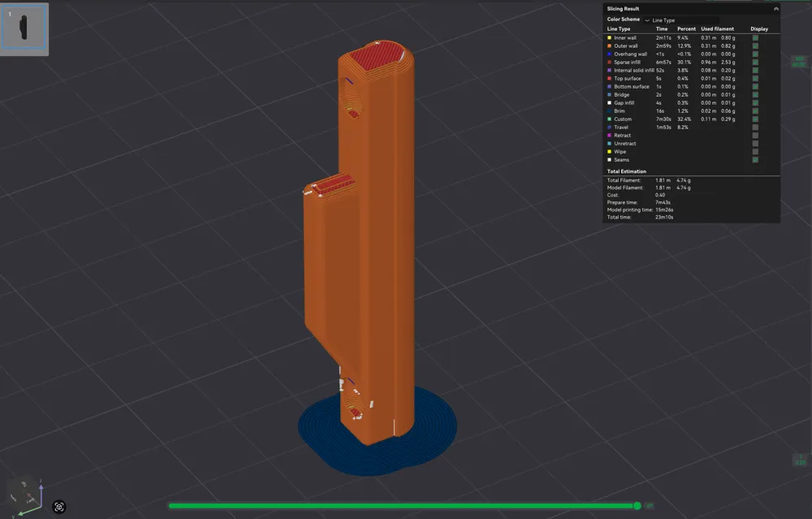Click the Unretract swatch icon
The image size is (812, 519).
coord(610,144)
